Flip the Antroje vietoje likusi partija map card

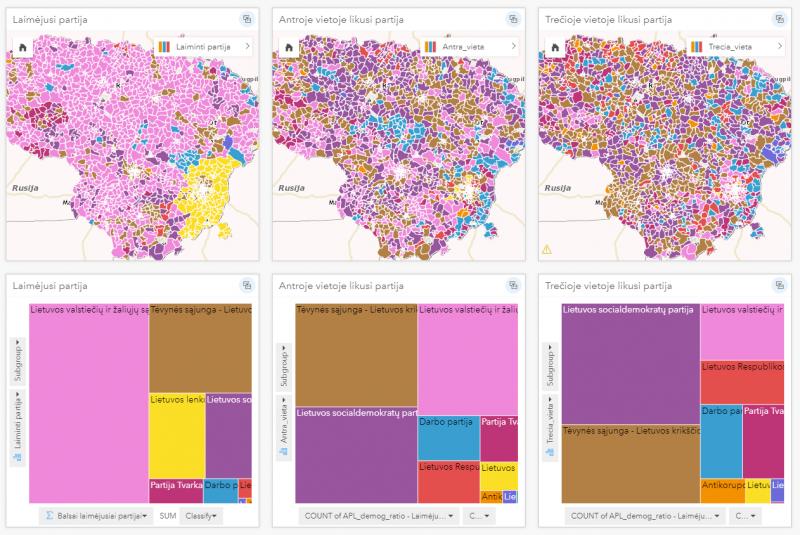(x=514, y=19)
